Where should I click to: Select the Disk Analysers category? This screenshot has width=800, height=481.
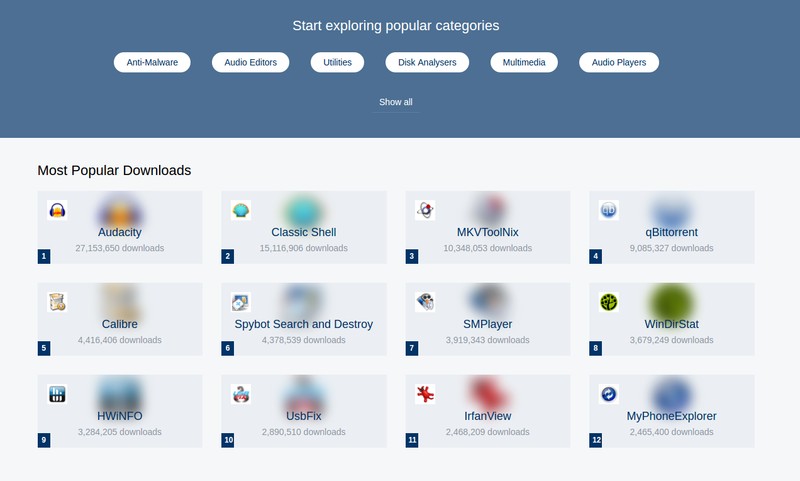[x=427, y=62]
